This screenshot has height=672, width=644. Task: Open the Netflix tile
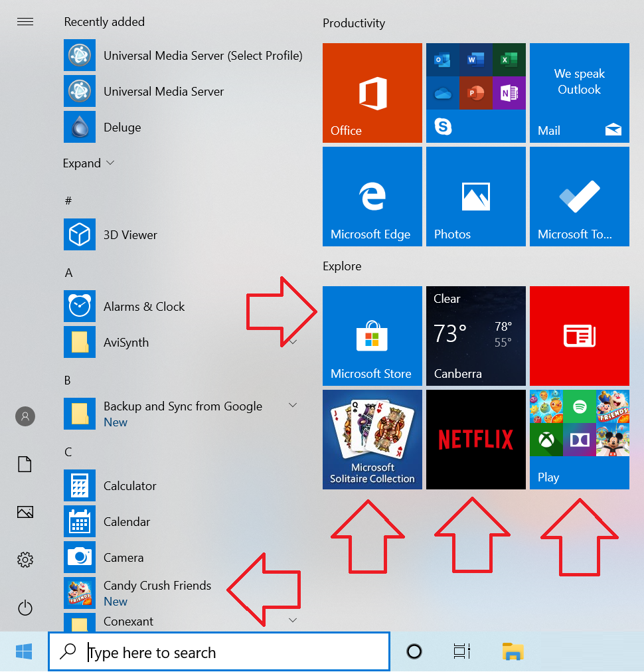tap(475, 440)
